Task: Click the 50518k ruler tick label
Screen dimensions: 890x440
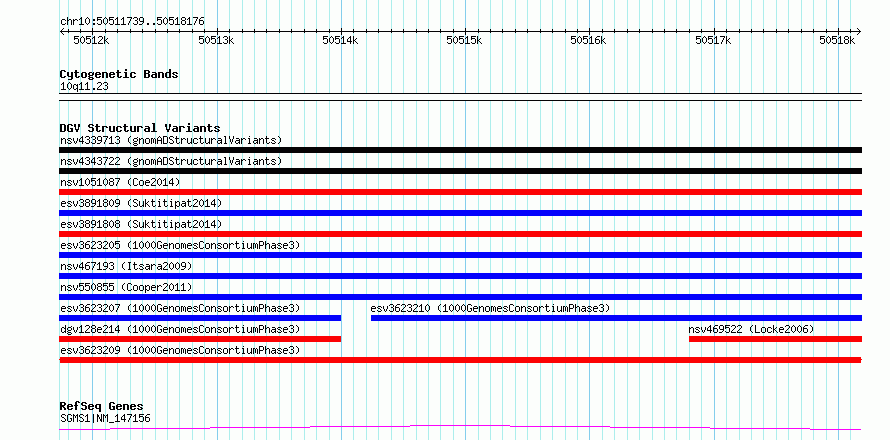Action: 837,40
